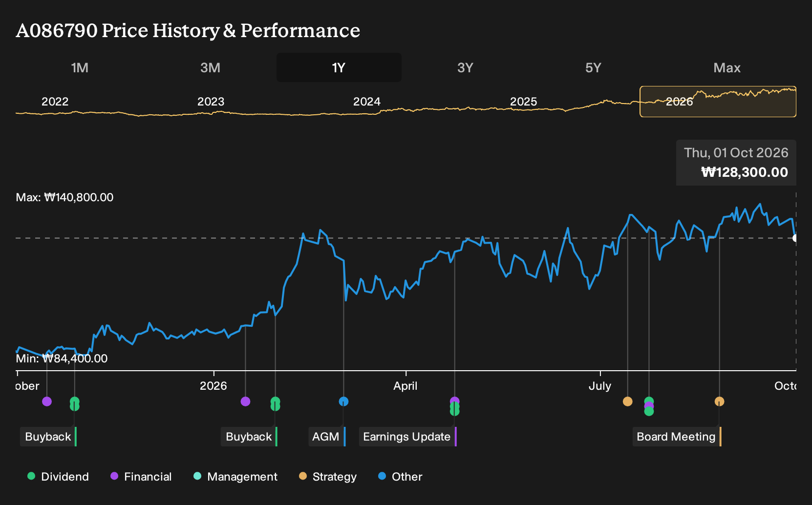Click the orange Strategy dot above Board Meeting
Image resolution: width=812 pixels, height=505 pixels.
click(x=720, y=401)
